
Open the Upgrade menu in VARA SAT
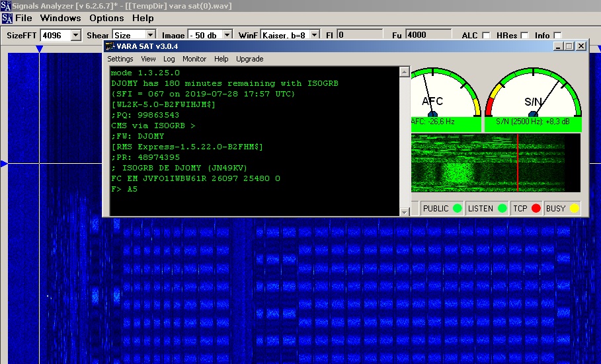point(249,59)
